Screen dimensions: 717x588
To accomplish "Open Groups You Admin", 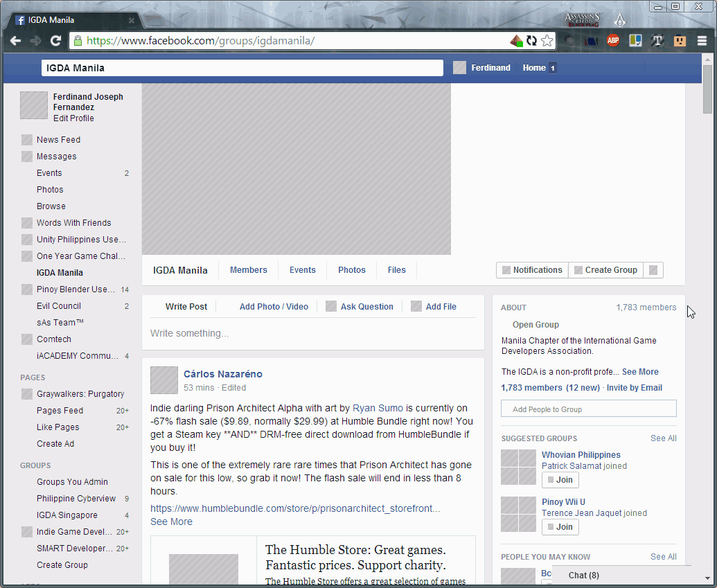I will pos(72,482).
